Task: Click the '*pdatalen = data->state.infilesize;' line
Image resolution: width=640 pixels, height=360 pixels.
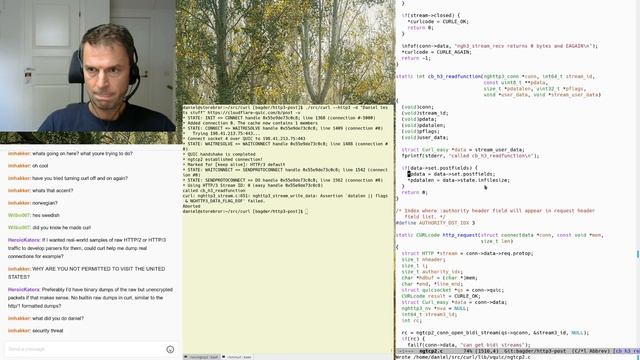Action: click(x=458, y=180)
